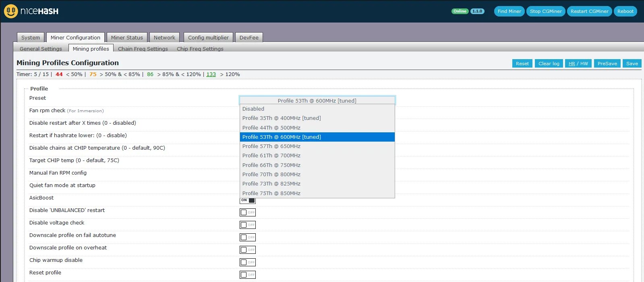Click the Mining Profiles Configuration heading

coord(68,63)
